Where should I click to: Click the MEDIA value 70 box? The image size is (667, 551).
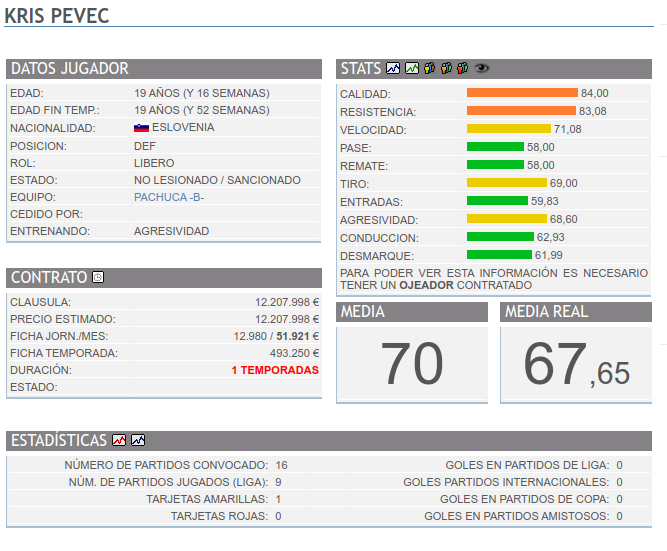(x=412, y=363)
